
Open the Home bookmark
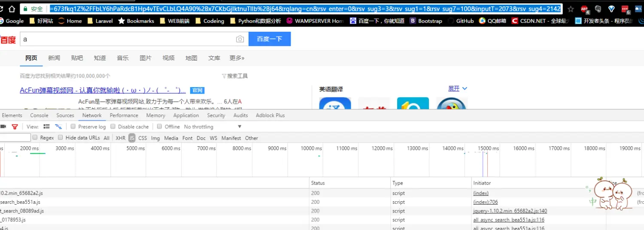pos(70,21)
